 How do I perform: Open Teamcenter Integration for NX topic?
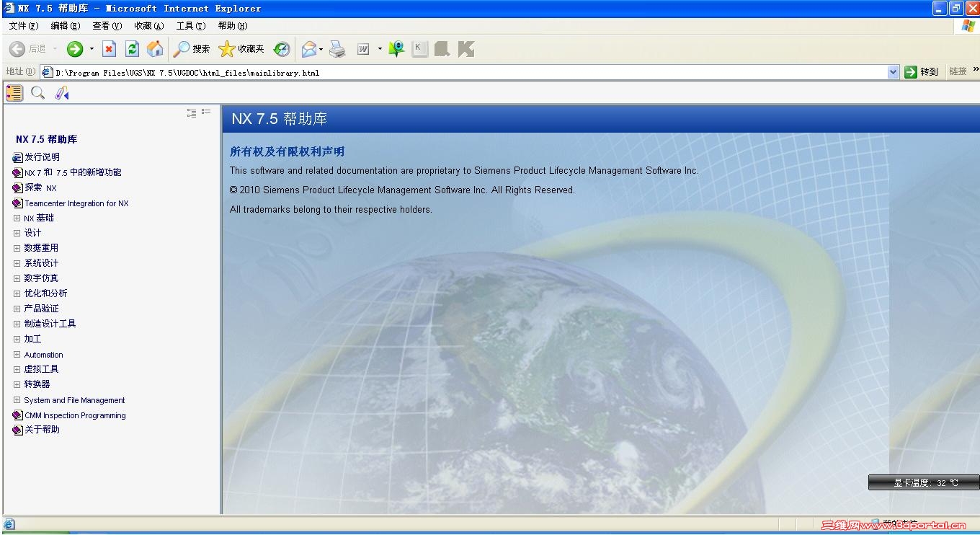pos(76,203)
